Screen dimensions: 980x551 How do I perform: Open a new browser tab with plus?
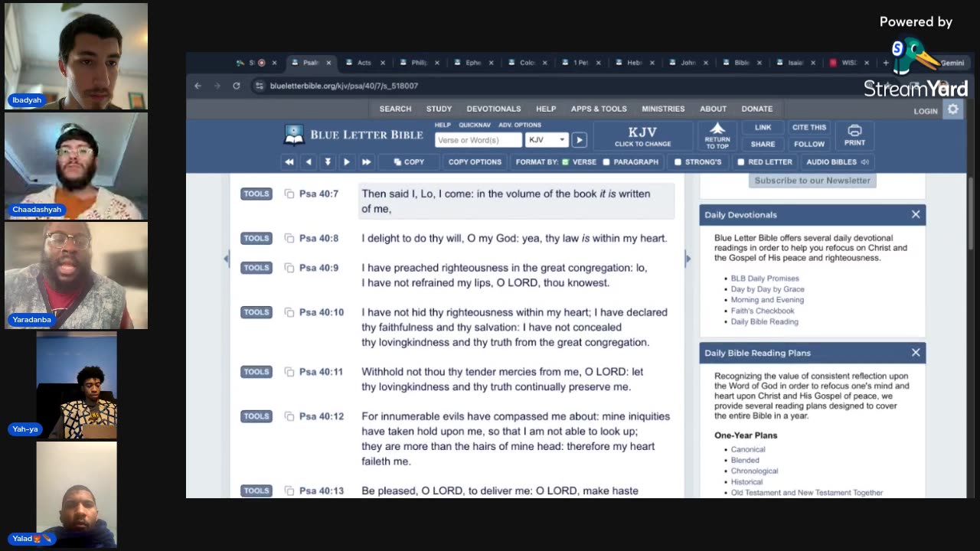[886, 63]
